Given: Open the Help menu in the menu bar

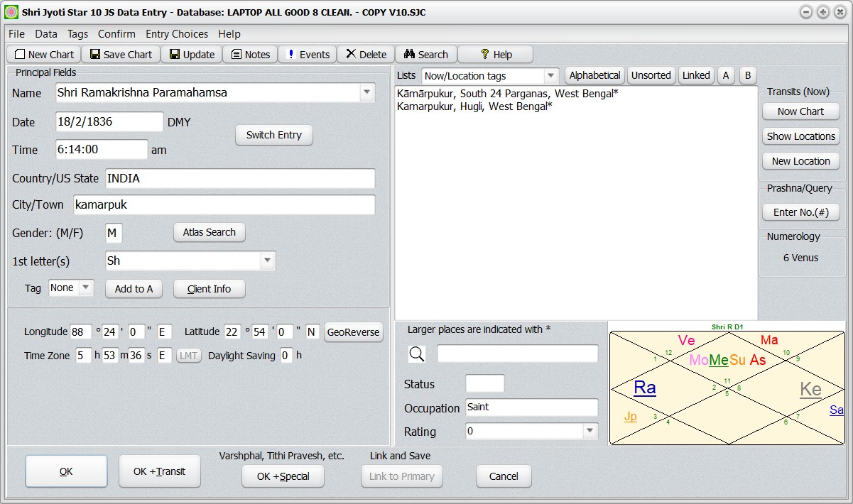Looking at the screenshot, I should click(x=229, y=33).
